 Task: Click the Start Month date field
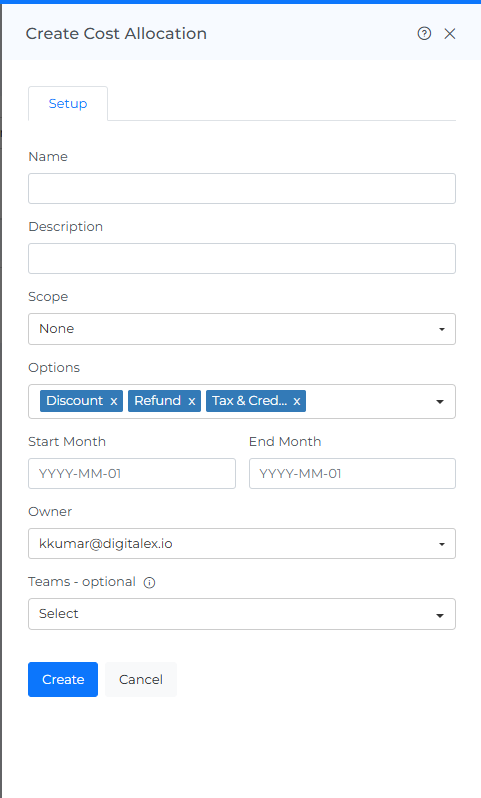132,473
